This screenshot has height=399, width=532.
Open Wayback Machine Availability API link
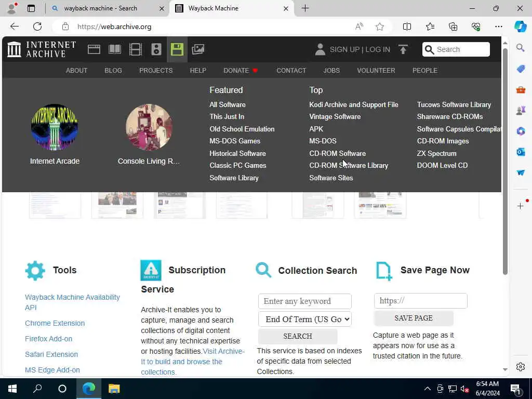pyautogui.click(x=72, y=302)
